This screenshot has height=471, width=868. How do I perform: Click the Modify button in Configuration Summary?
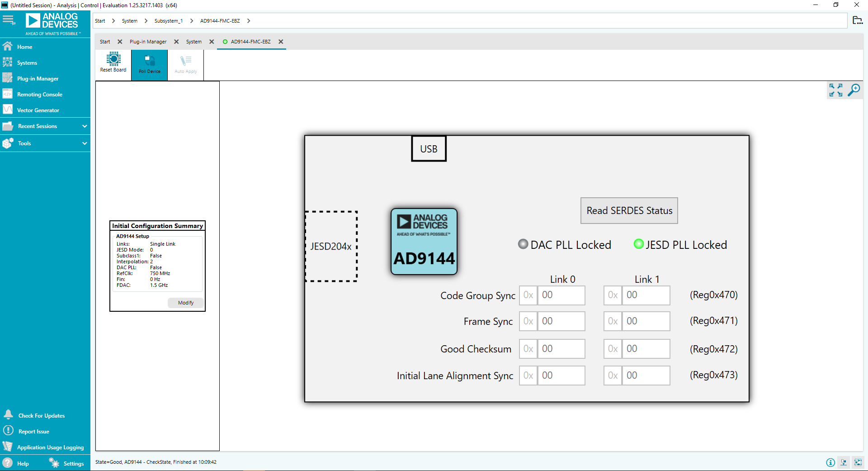[185, 303]
